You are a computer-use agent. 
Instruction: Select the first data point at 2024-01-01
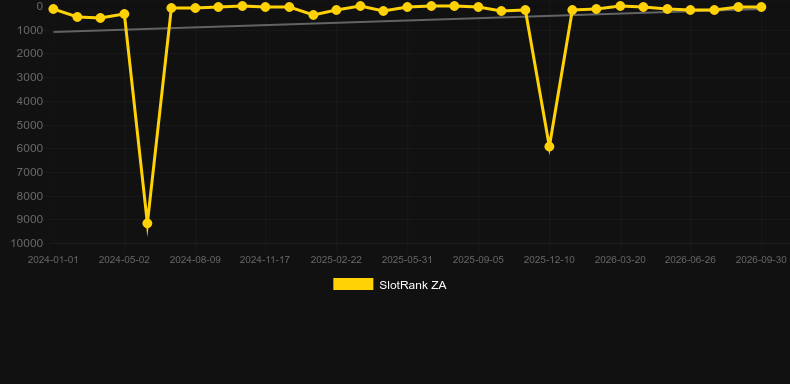click(53, 9)
